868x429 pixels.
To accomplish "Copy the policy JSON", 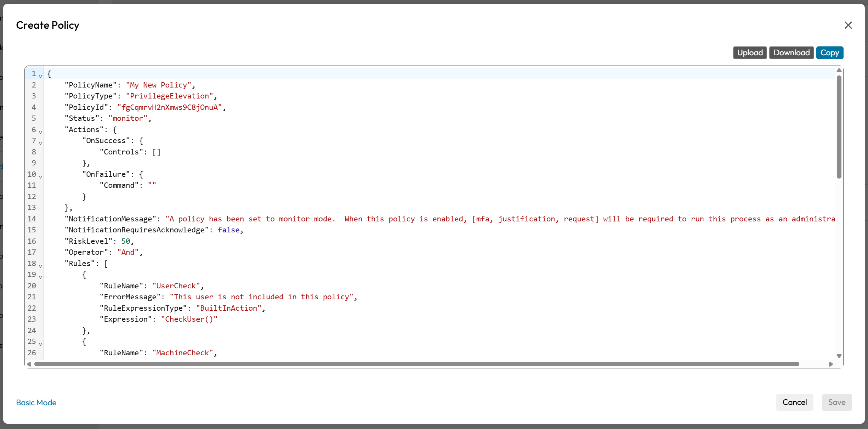I will (829, 53).
